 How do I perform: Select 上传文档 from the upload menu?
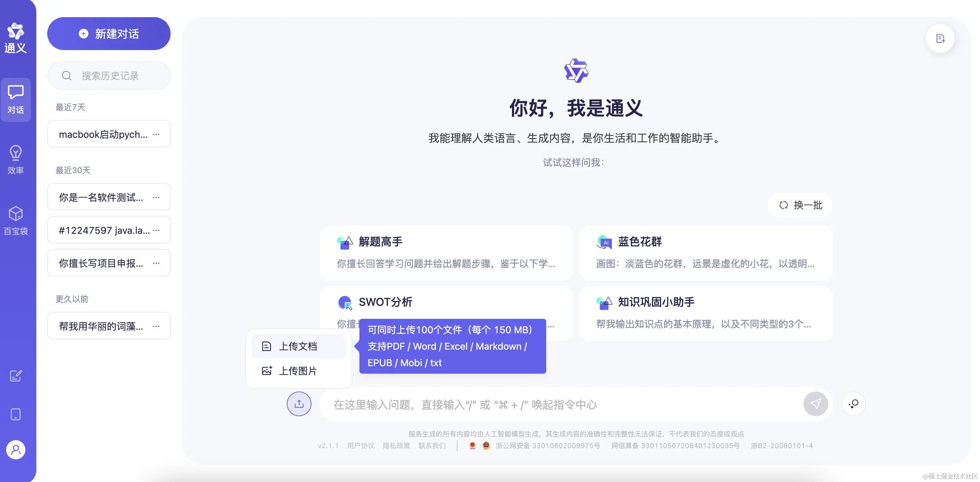[298, 346]
